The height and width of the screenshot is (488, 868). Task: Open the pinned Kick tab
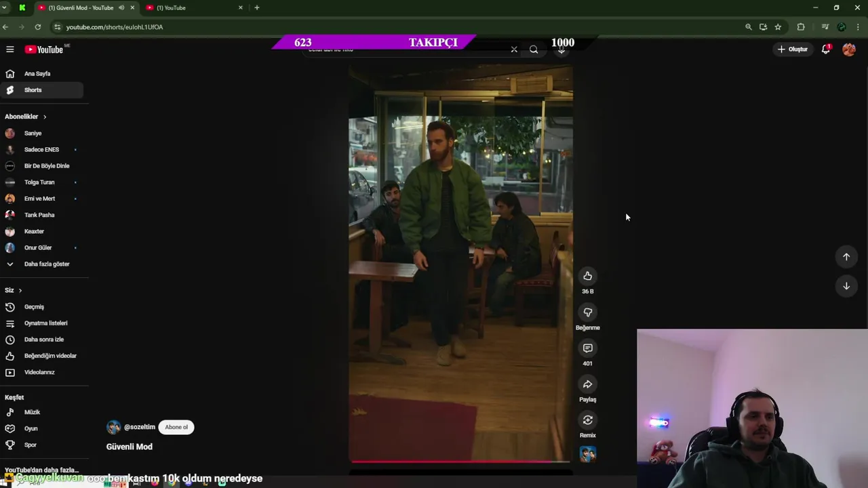click(x=22, y=7)
